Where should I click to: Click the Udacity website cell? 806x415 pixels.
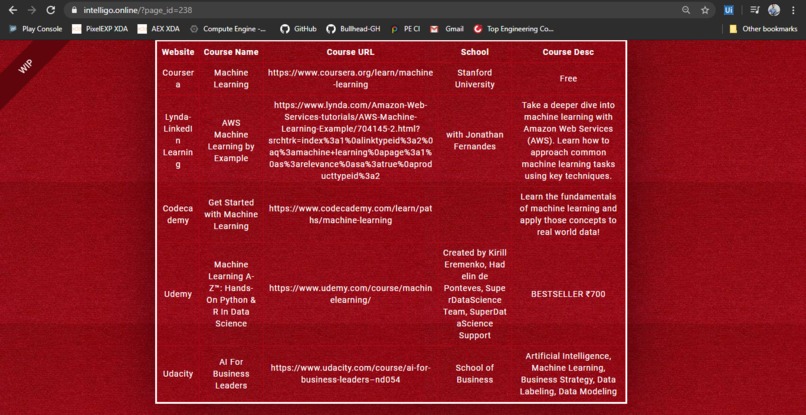178,374
